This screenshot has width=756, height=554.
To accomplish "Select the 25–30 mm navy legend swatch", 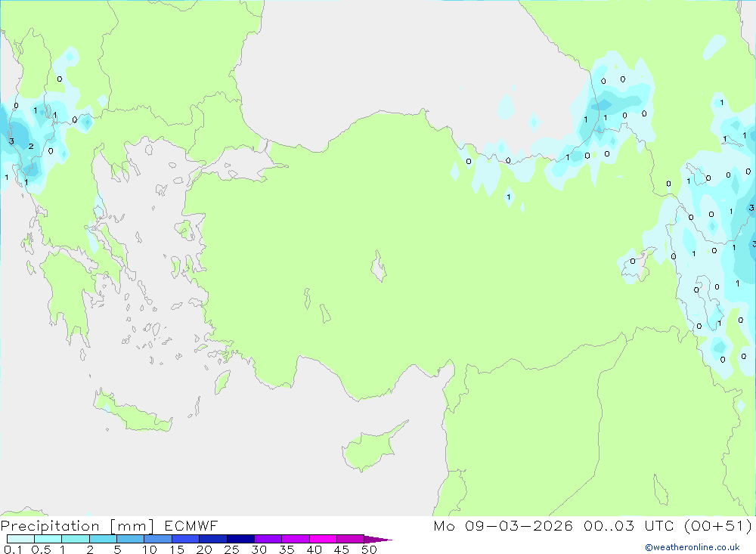I will (x=240, y=539).
